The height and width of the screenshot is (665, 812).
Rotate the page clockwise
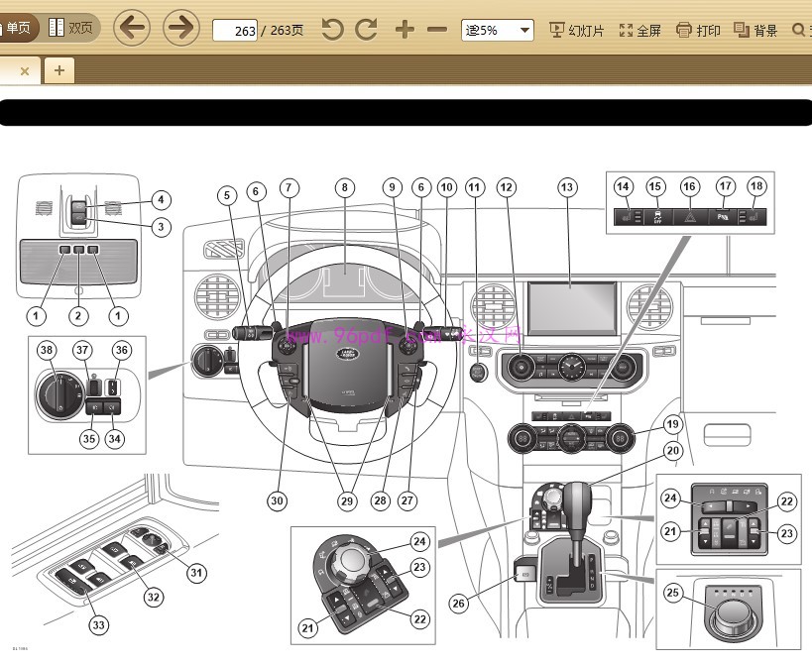coord(366,30)
